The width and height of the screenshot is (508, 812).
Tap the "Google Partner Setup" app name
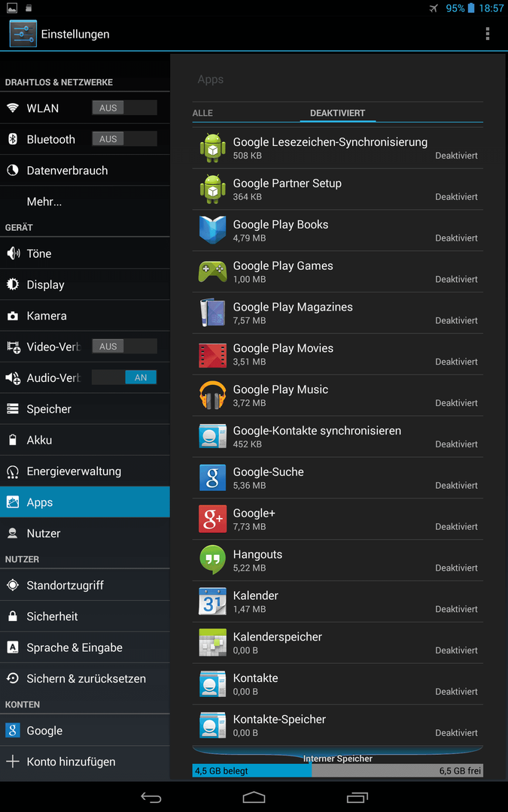pos(287,183)
